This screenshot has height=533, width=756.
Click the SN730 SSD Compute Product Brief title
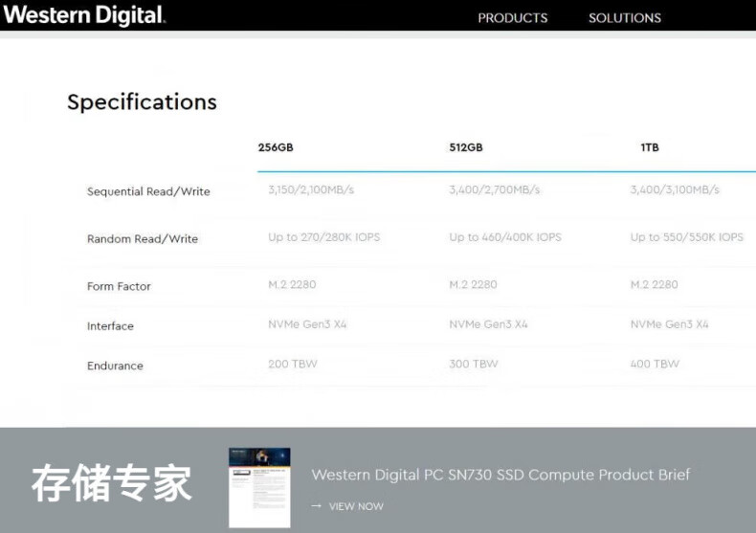500,475
